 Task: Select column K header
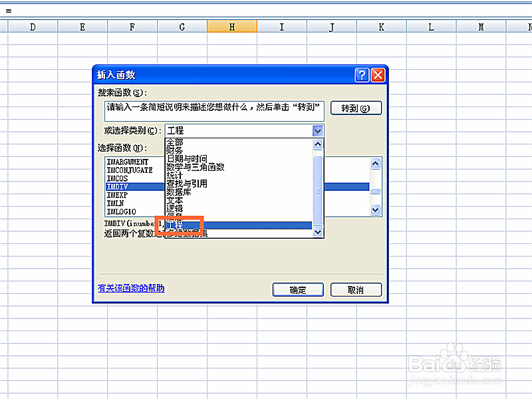pos(381,27)
